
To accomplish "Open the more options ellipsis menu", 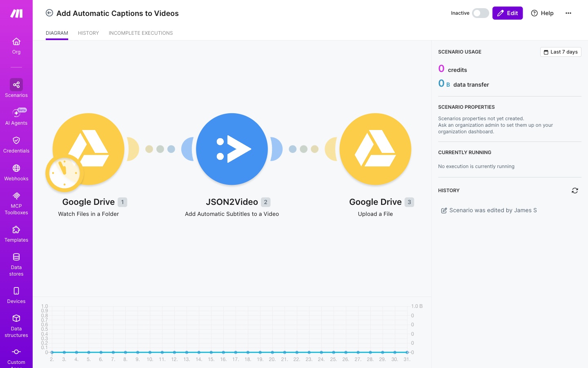I will pos(568,13).
